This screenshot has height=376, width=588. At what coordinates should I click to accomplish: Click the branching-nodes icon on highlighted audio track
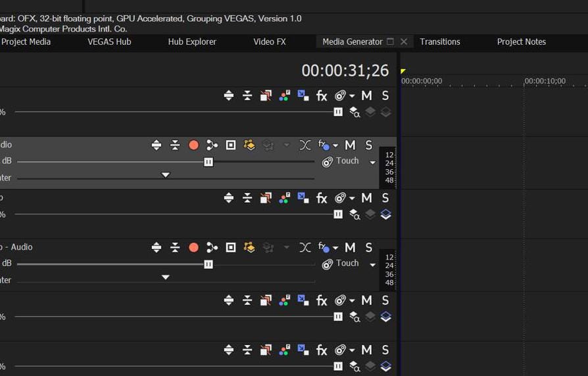tap(212, 145)
